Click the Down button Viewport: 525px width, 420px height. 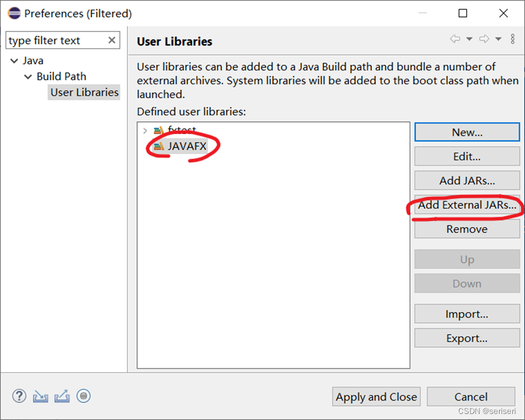[467, 283]
